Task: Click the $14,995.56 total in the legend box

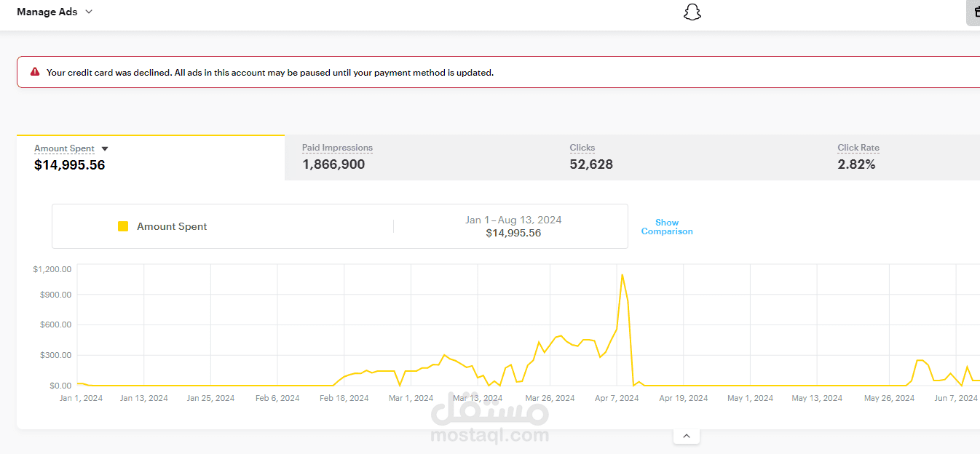Action: 513,234
